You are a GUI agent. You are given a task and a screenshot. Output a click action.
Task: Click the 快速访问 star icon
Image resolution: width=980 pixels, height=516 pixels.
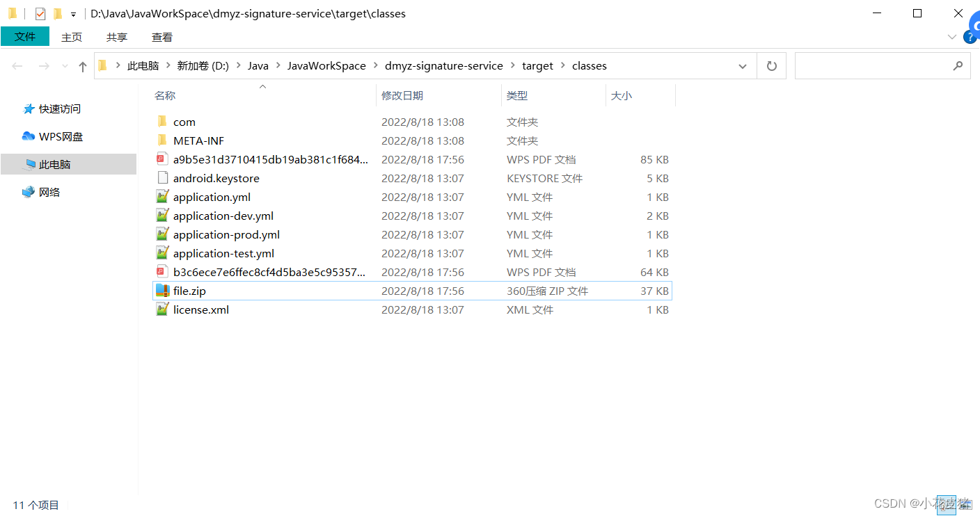click(29, 109)
